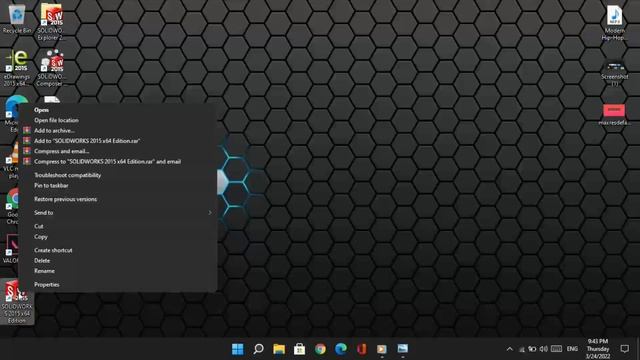This screenshot has height=360, width=640.
Task: Click the ENG language indicator
Action: click(x=572, y=349)
